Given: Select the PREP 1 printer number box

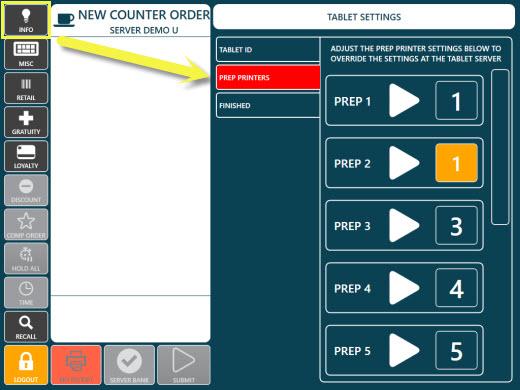Looking at the screenshot, I should 456,101.
